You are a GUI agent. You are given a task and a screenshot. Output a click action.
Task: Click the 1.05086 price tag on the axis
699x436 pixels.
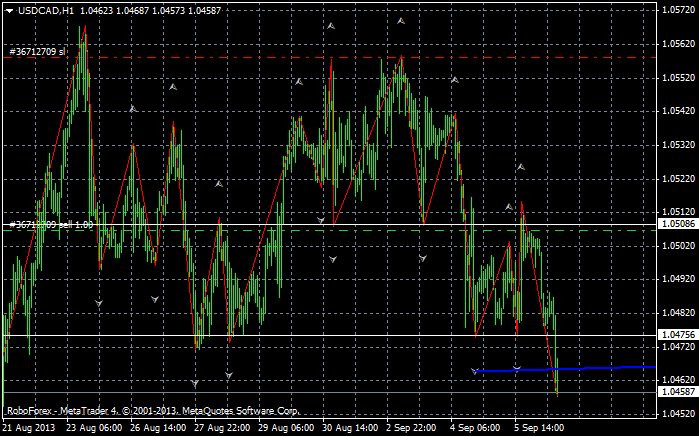pyautogui.click(x=678, y=224)
